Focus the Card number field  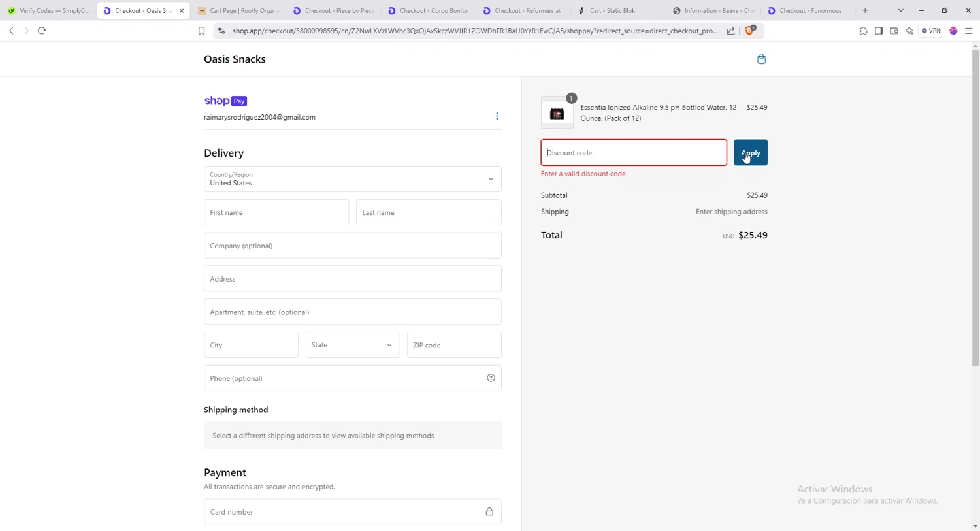coord(353,512)
